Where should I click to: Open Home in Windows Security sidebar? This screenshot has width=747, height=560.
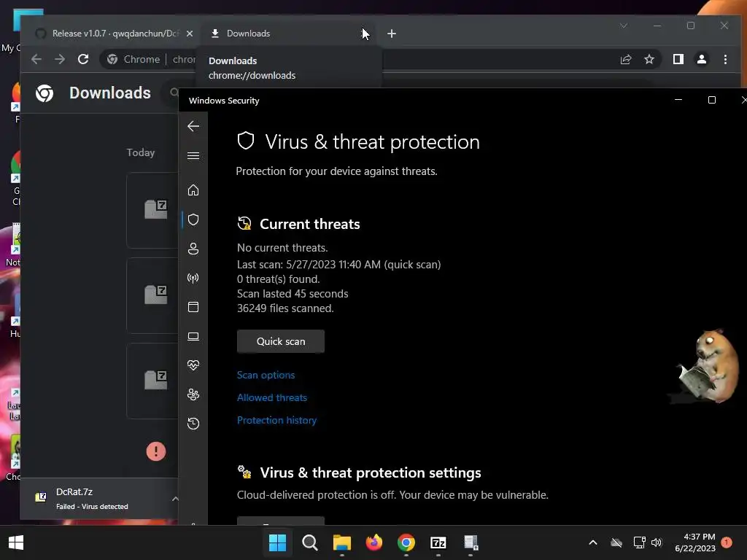(x=193, y=190)
